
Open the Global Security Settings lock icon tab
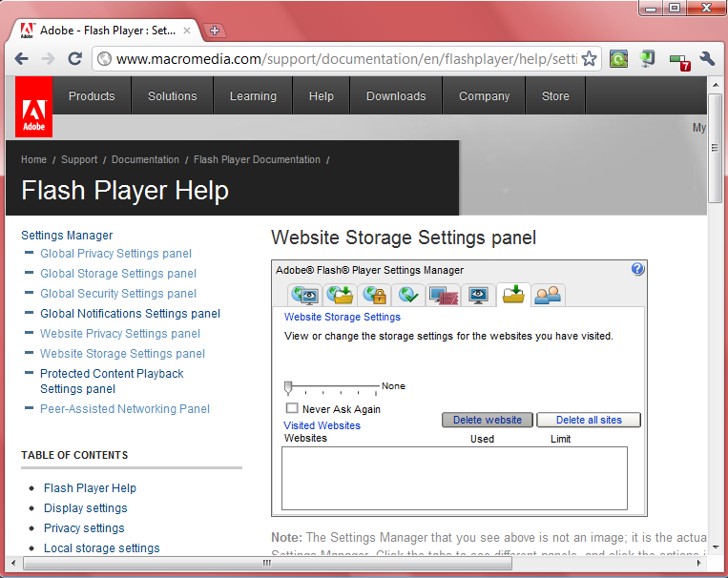coord(374,296)
